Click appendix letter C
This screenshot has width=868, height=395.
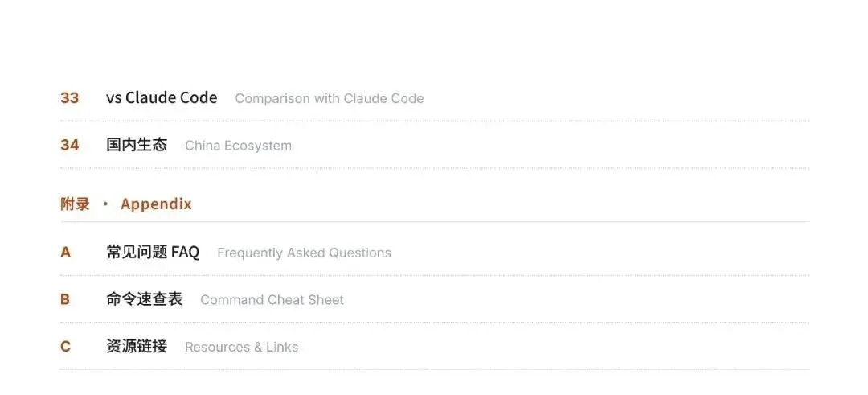click(x=66, y=347)
